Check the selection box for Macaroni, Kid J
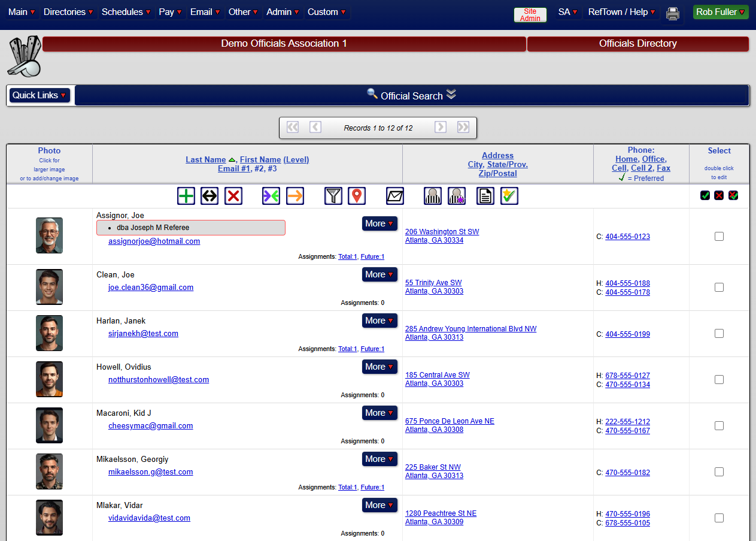 pos(719,425)
